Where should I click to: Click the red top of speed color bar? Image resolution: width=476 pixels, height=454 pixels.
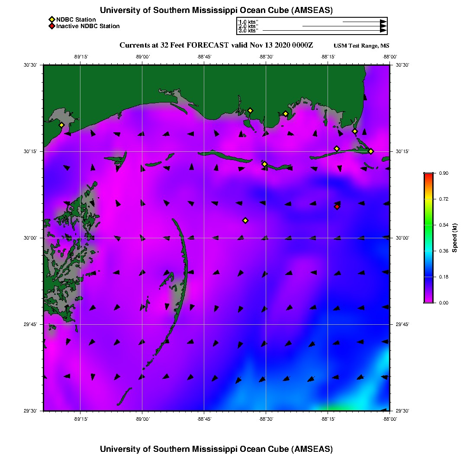(428, 176)
